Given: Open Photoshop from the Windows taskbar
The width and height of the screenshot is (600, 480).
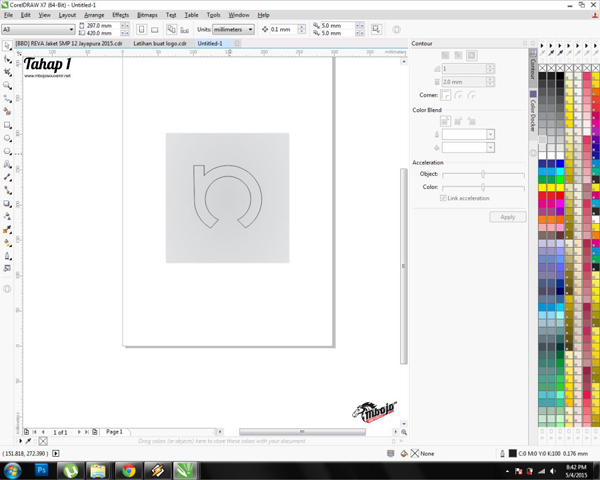Looking at the screenshot, I should click(43, 469).
